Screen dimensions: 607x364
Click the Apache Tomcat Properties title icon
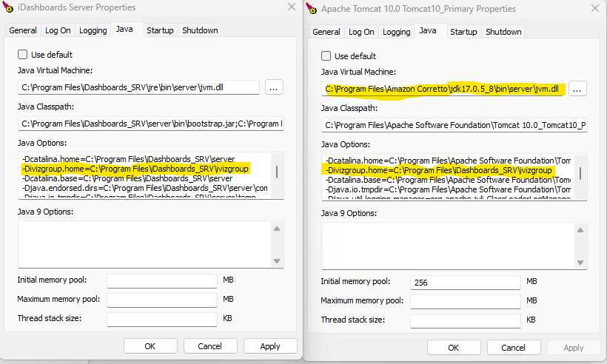[x=311, y=9]
